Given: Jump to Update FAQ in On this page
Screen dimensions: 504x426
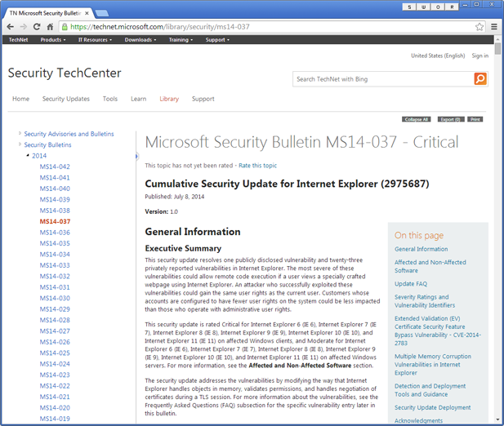Looking at the screenshot, I should point(410,284).
